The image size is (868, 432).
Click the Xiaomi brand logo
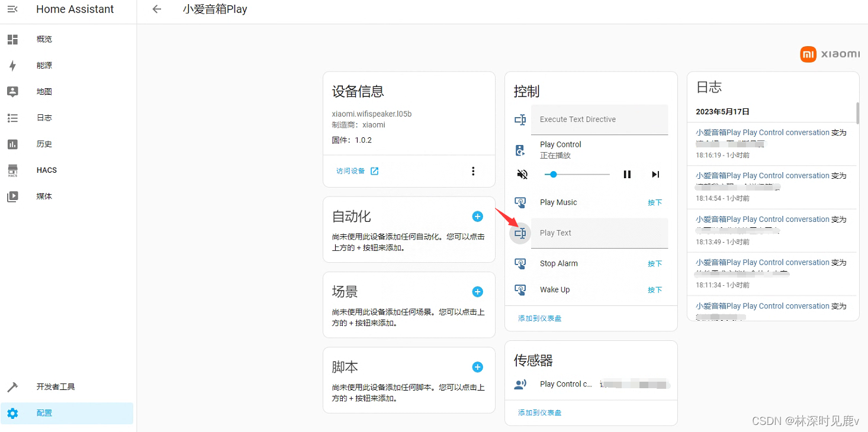(830, 54)
